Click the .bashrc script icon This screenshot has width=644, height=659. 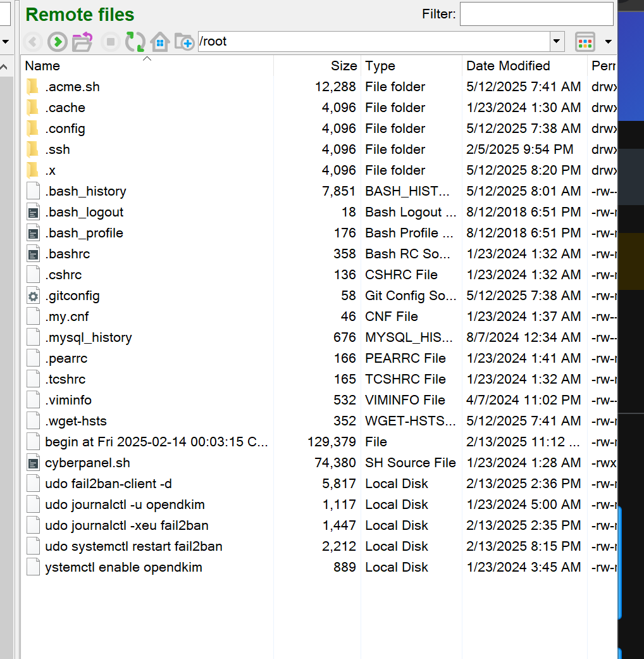click(33, 254)
